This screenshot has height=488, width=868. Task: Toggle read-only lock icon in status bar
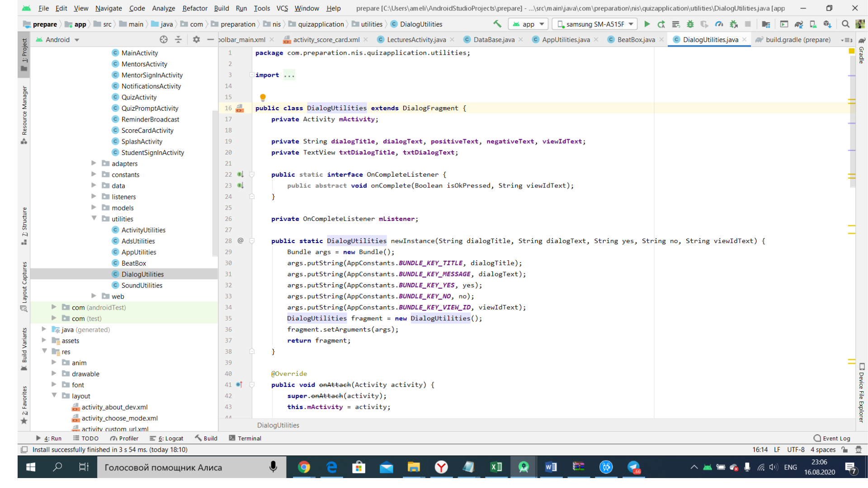coord(844,450)
